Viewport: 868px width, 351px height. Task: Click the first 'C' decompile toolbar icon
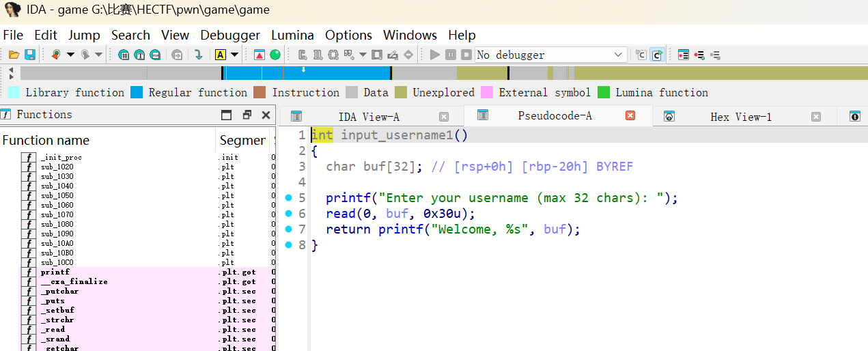click(641, 55)
